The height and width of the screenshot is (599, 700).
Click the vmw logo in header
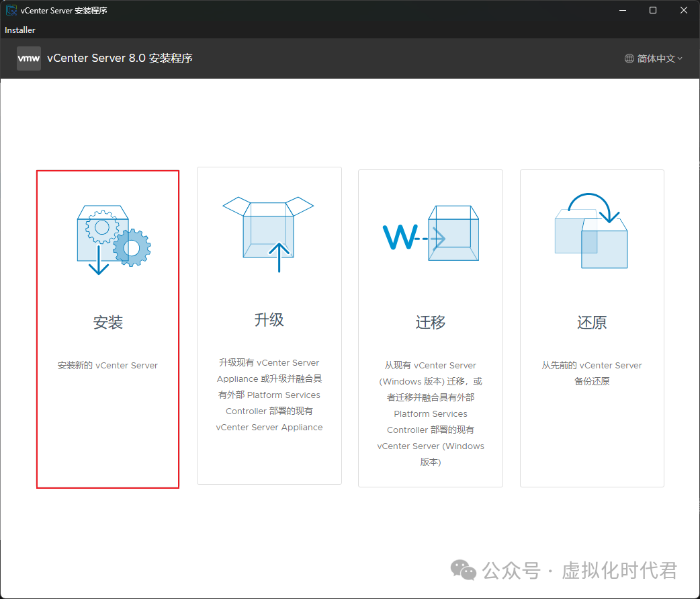tap(29, 58)
